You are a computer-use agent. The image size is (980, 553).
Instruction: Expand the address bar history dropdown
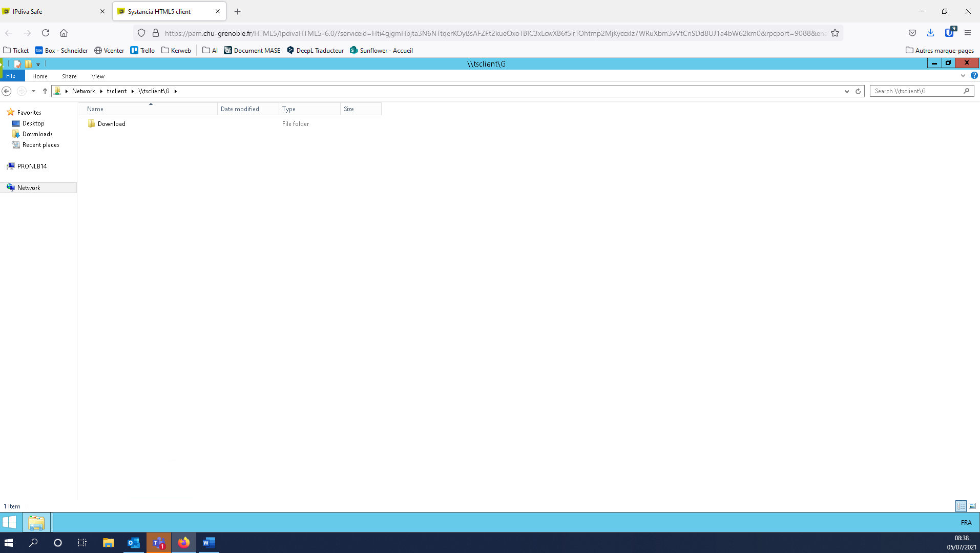tap(847, 91)
